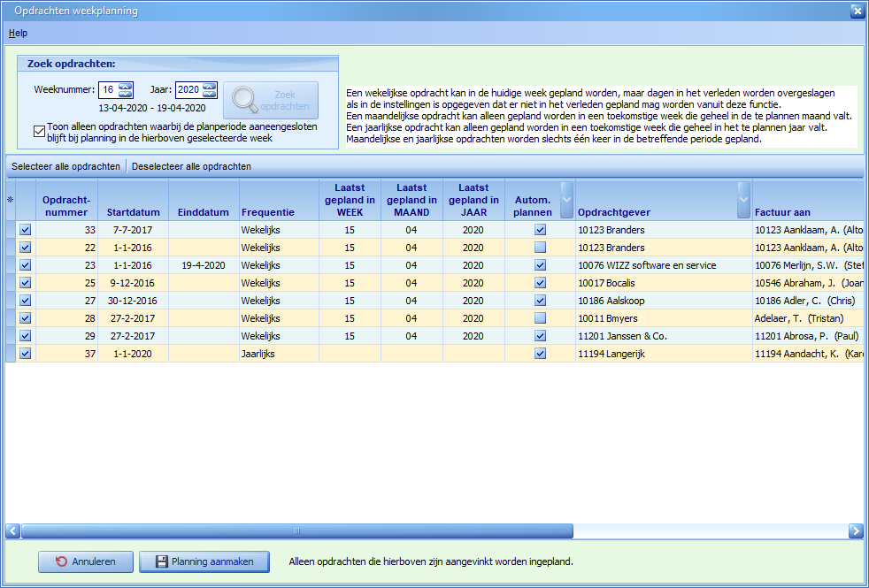Sort by the Startdatum column header

133,200
